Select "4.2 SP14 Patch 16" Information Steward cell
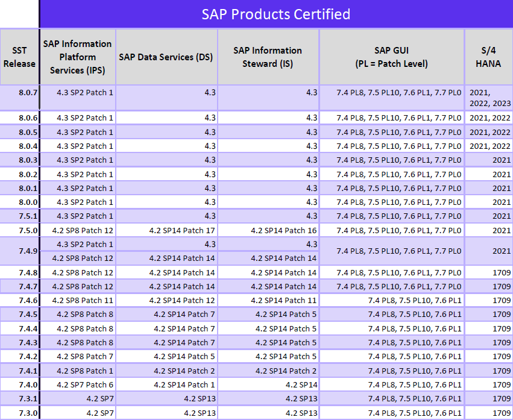 [x=268, y=230]
